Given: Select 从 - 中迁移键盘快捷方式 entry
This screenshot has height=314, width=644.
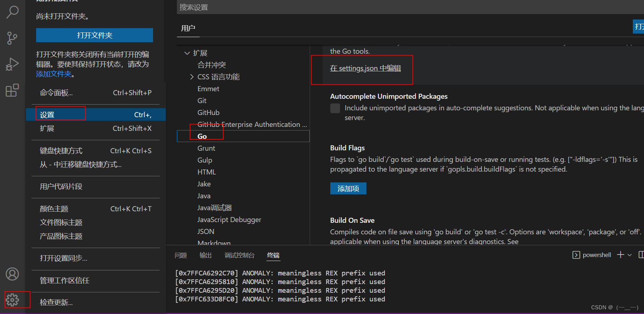Looking at the screenshot, I should (x=96, y=164).
